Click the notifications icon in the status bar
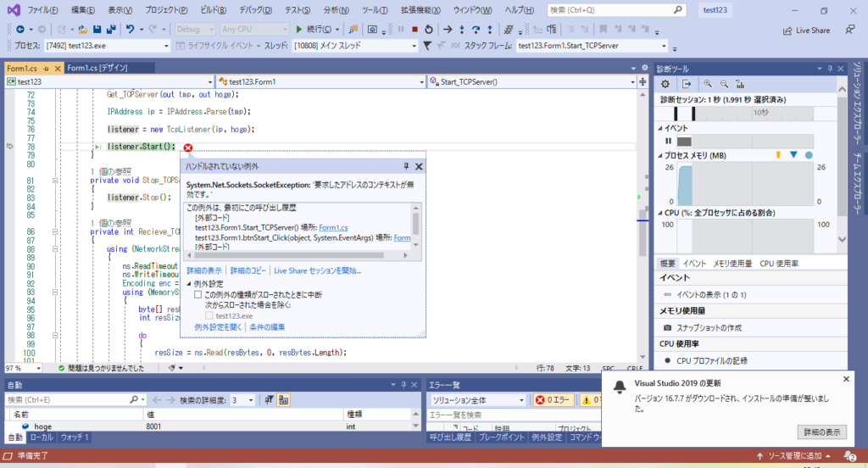The width and height of the screenshot is (868, 468). point(849,456)
